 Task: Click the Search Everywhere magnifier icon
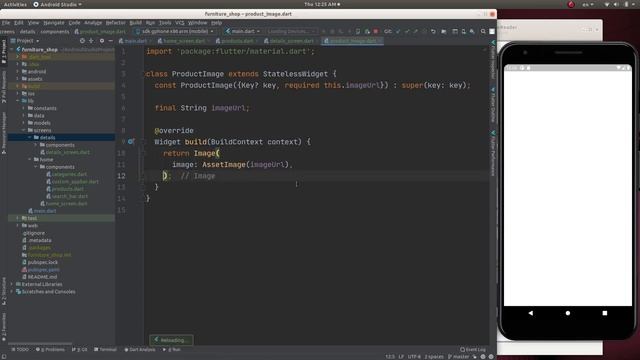[x=483, y=31]
